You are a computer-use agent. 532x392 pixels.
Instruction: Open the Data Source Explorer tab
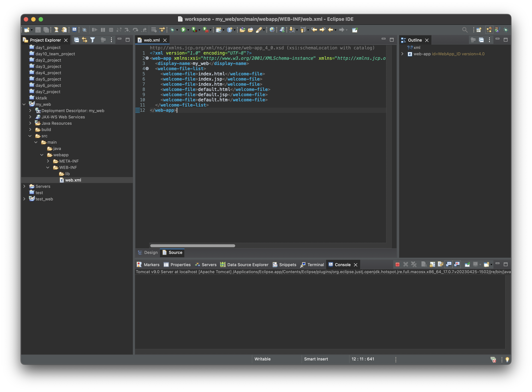[244, 265]
